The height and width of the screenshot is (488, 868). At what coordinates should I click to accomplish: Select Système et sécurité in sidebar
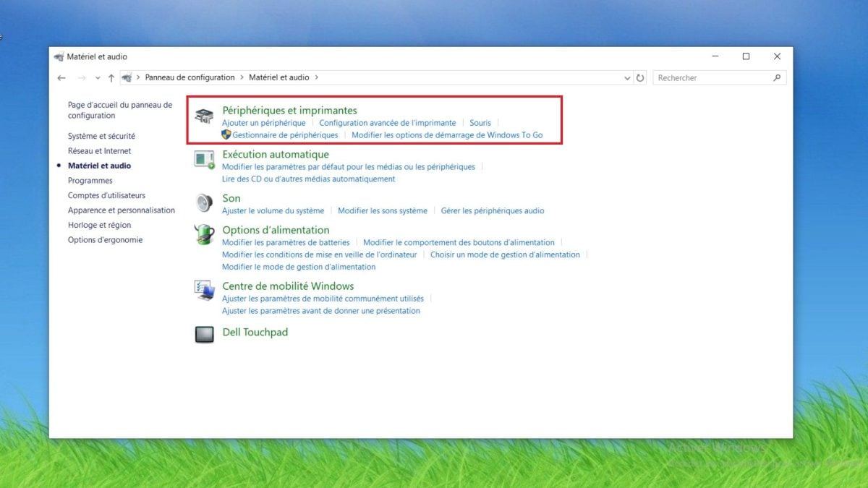pyautogui.click(x=101, y=136)
